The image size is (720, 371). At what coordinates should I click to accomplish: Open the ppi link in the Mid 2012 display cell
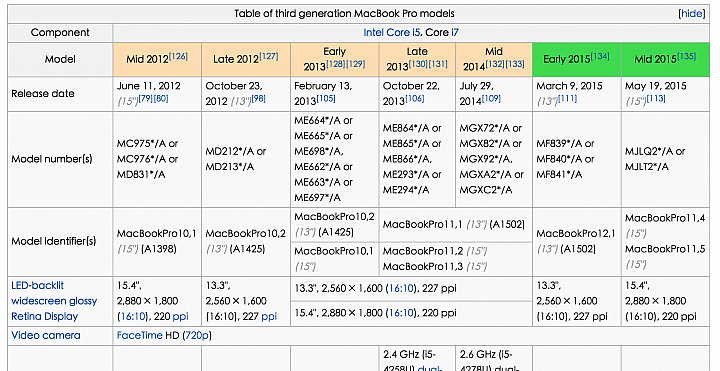click(x=180, y=316)
